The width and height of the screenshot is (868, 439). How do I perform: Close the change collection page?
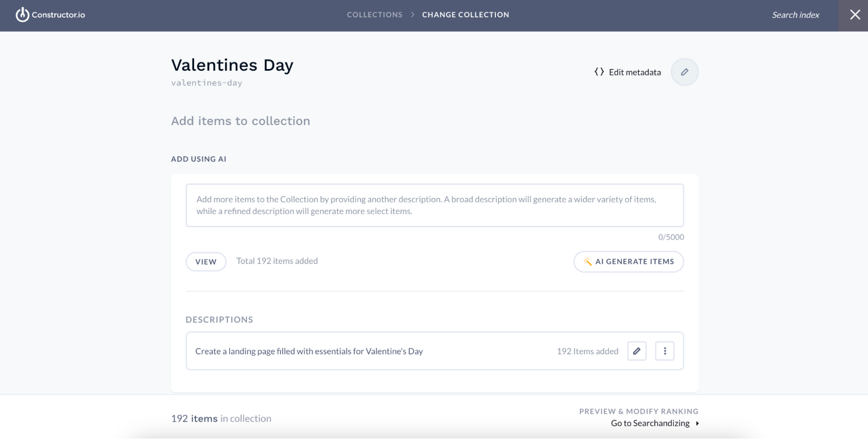click(x=855, y=15)
